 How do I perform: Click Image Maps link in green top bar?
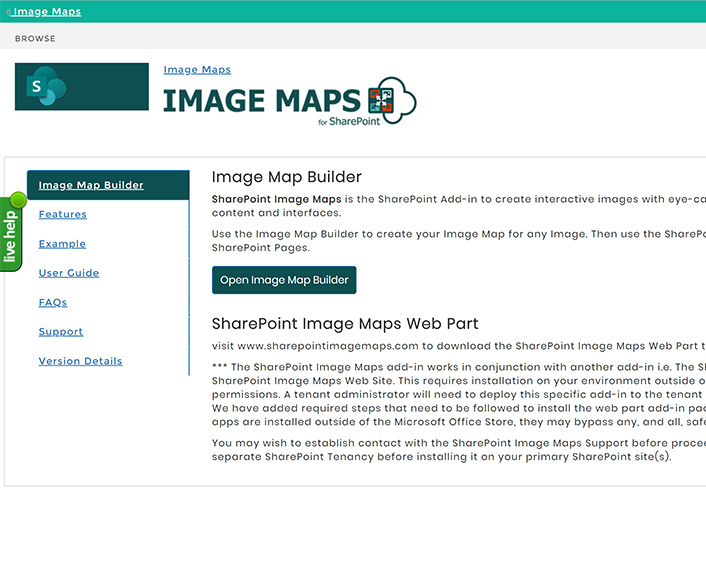(x=47, y=12)
